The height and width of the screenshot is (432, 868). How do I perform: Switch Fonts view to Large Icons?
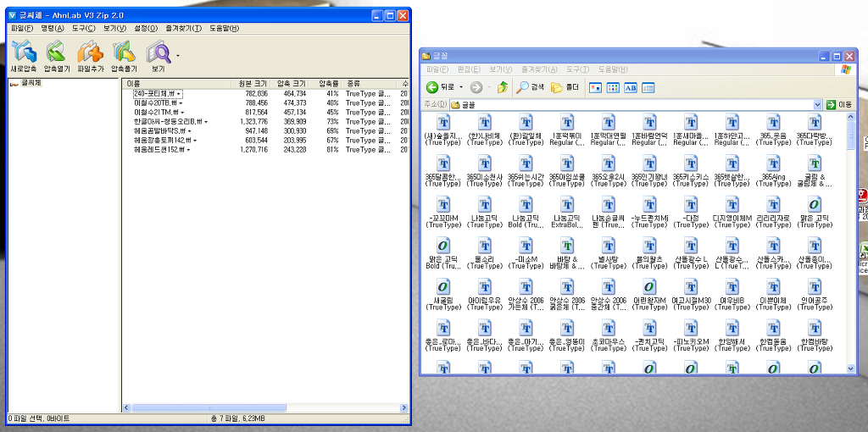click(x=595, y=87)
